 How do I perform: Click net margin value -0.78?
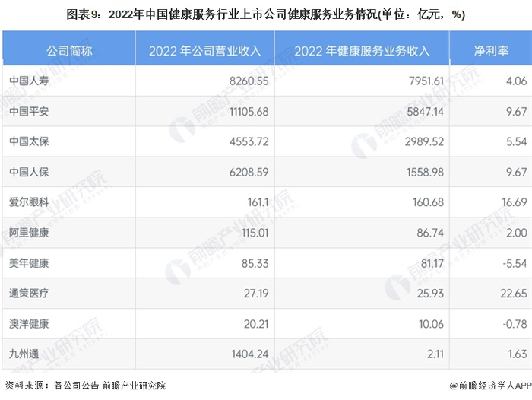[x=515, y=324]
